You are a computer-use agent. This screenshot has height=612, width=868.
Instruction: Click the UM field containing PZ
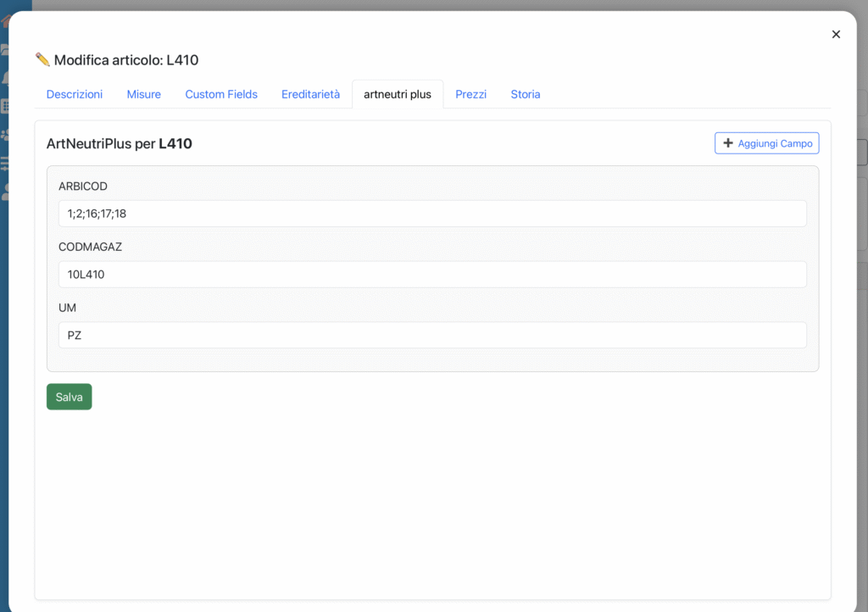click(x=432, y=335)
